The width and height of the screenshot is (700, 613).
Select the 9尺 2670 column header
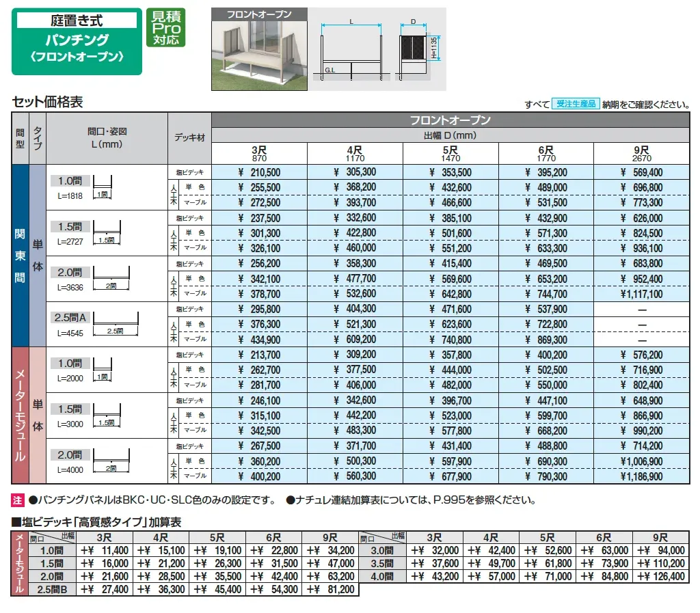point(641,154)
